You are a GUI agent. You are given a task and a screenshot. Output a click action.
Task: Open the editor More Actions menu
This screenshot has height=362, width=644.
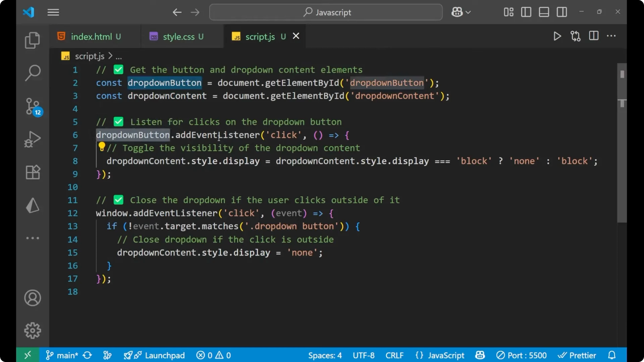click(612, 36)
